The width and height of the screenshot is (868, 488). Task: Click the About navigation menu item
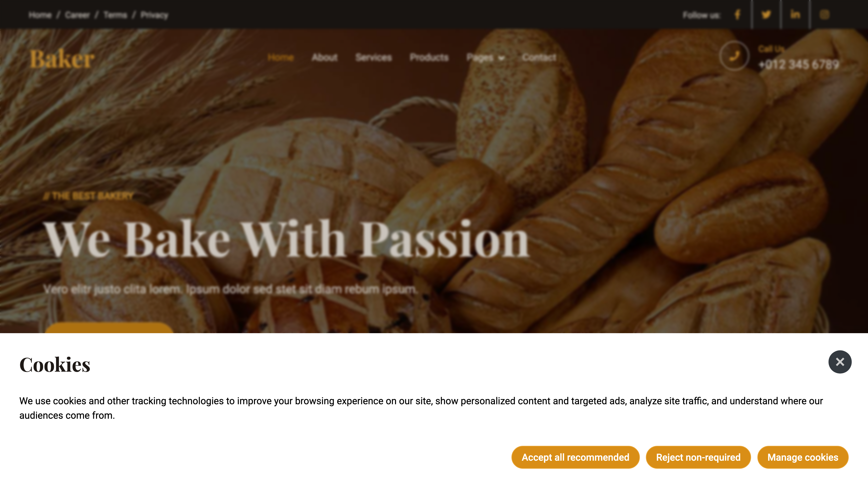tap(324, 57)
